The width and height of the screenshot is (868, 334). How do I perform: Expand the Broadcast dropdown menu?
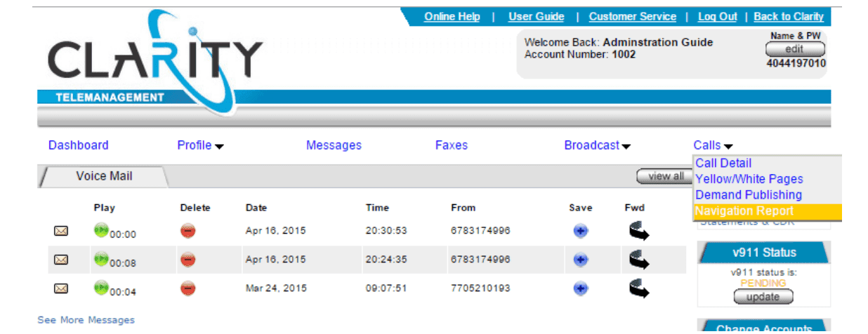point(597,145)
